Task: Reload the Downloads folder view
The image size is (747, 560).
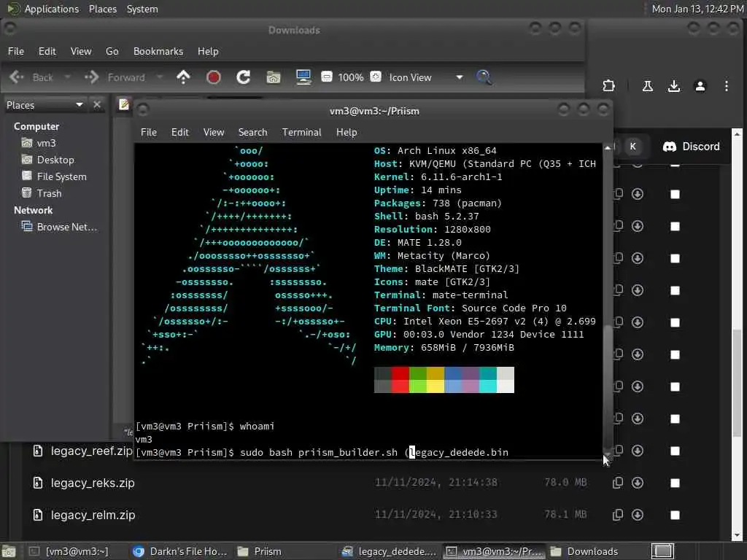Action: click(x=244, y=77)
